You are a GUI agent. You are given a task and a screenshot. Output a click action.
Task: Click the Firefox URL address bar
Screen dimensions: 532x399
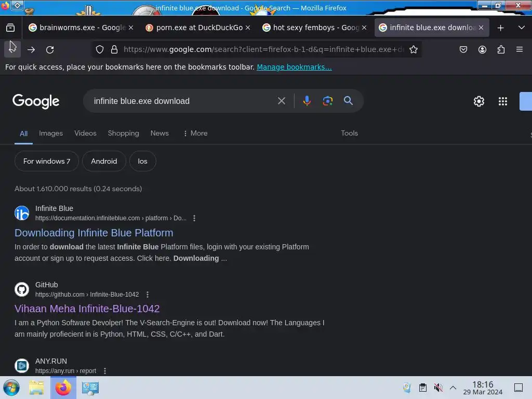click(x=263, y=49)
